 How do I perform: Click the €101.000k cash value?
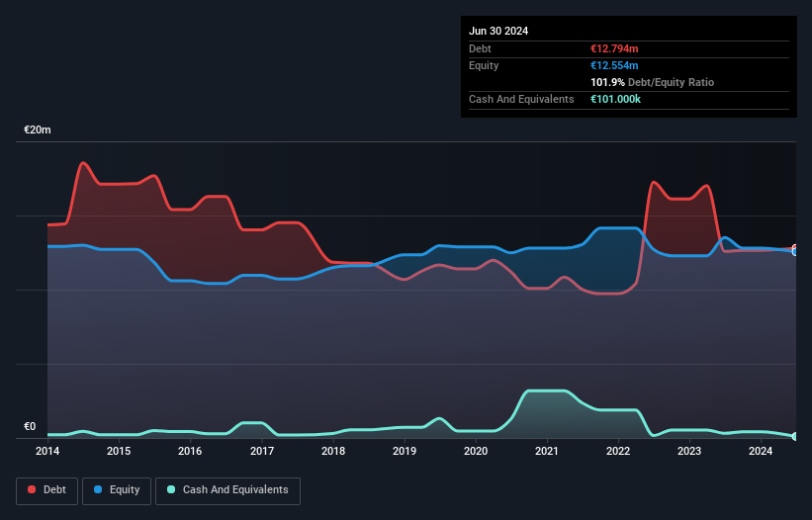(x=616, y=99)
